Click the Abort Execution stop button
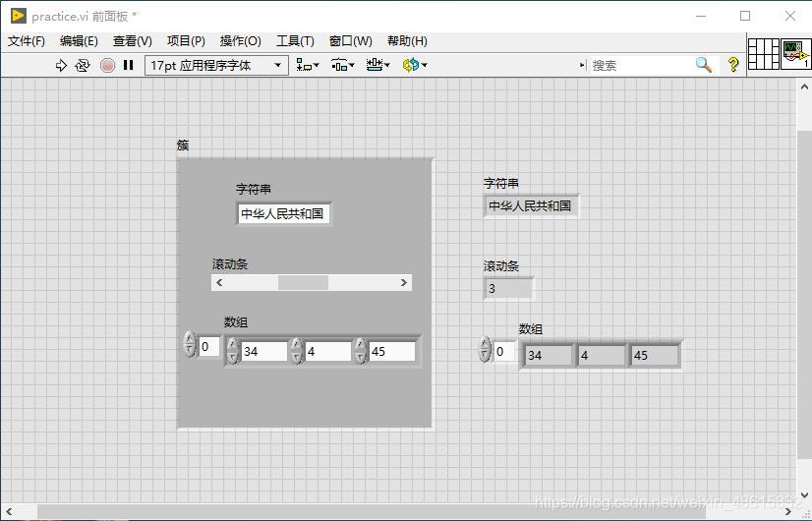 (x=107, y=65)
